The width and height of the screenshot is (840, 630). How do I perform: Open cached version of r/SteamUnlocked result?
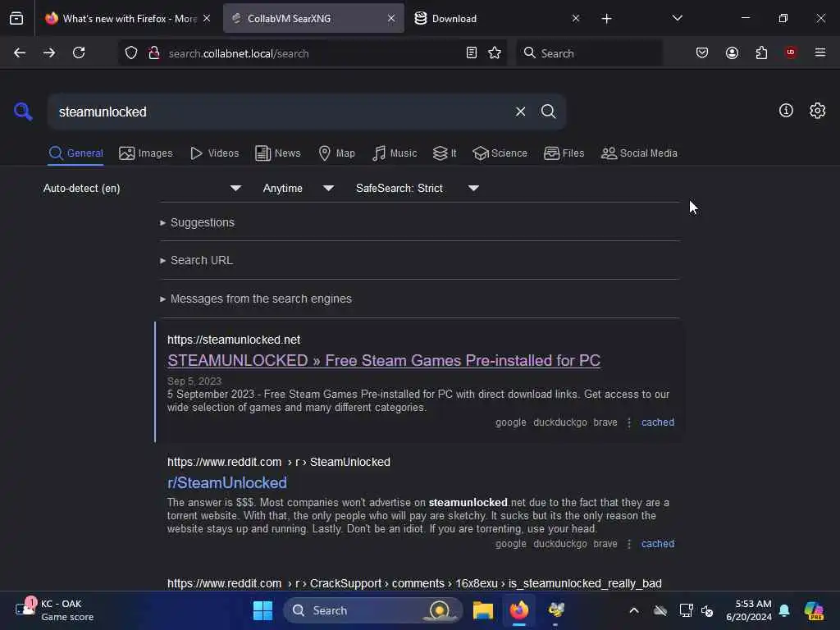point(657,544)
